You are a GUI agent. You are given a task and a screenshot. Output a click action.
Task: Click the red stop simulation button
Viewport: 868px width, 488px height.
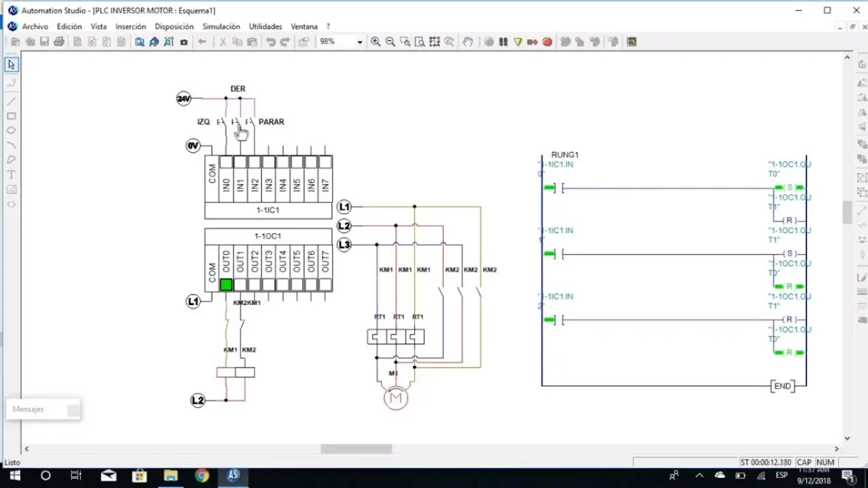tap(547, 42)
